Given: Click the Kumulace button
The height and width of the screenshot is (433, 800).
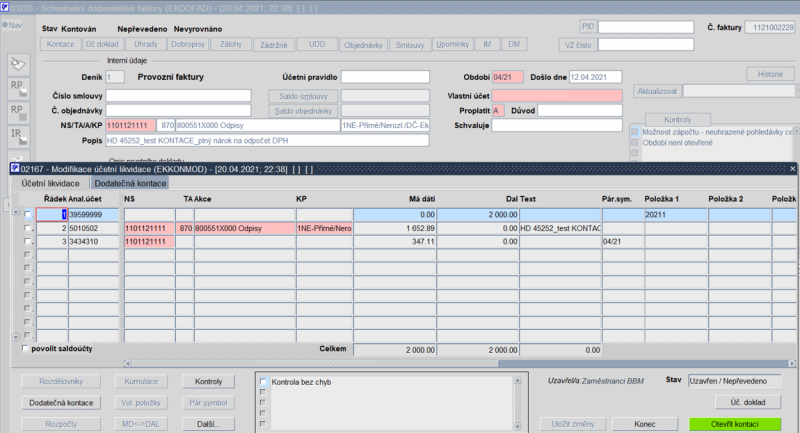Looking at the screenshot, I should click(141, 381).
